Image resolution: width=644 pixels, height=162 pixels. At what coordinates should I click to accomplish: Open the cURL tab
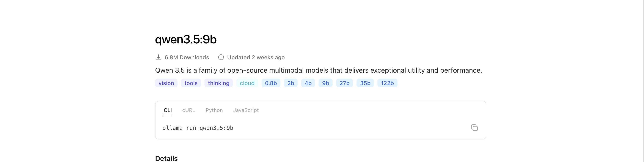click(x=188, y=110)
